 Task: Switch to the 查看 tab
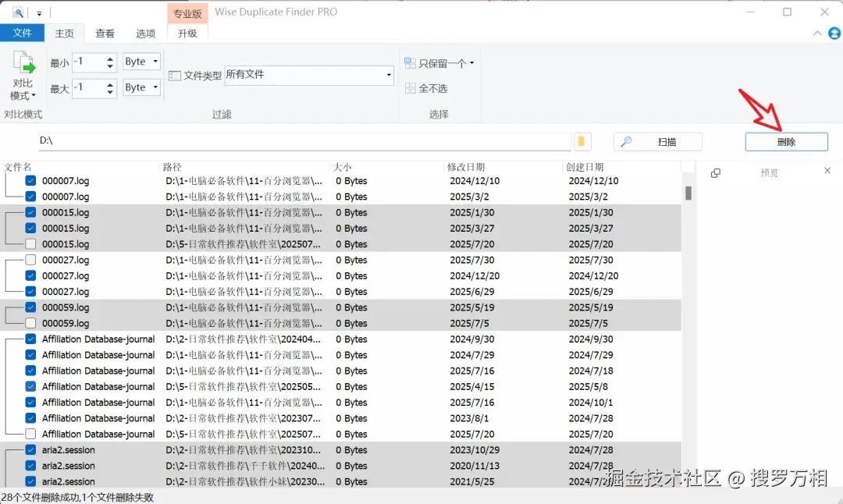click(x=105, y=34)
